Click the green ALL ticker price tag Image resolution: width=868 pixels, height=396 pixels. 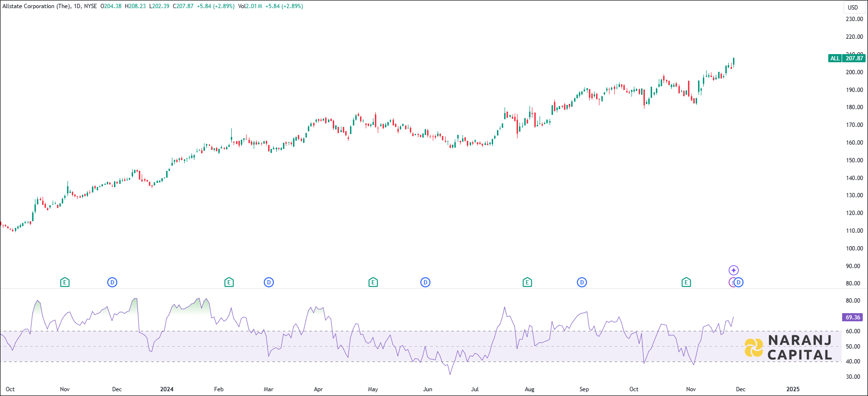coord(835,58)
